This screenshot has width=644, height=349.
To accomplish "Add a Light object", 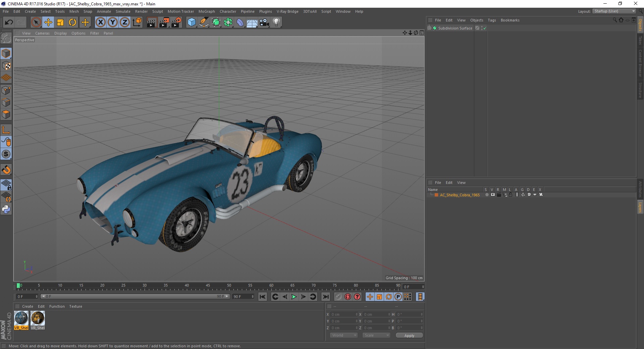I will pos(276,22).
